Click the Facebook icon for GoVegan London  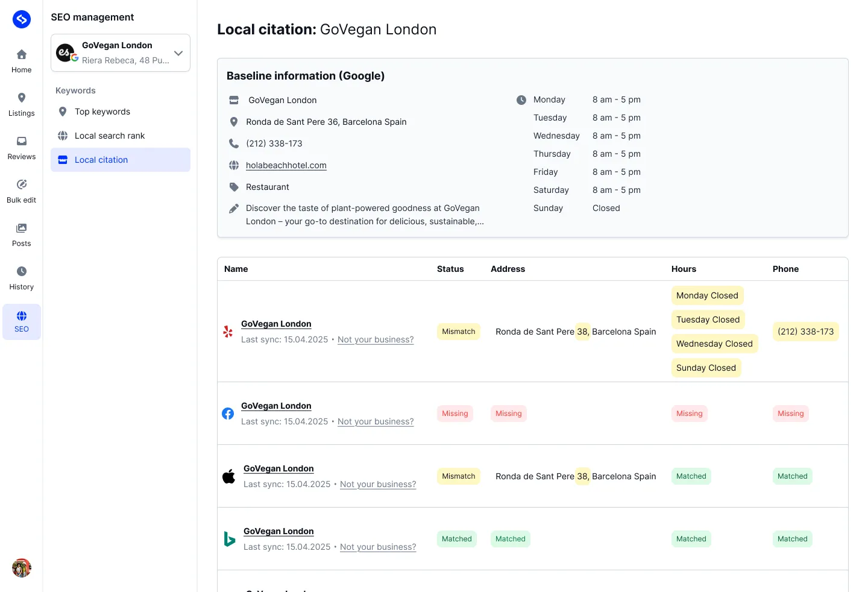227,414
